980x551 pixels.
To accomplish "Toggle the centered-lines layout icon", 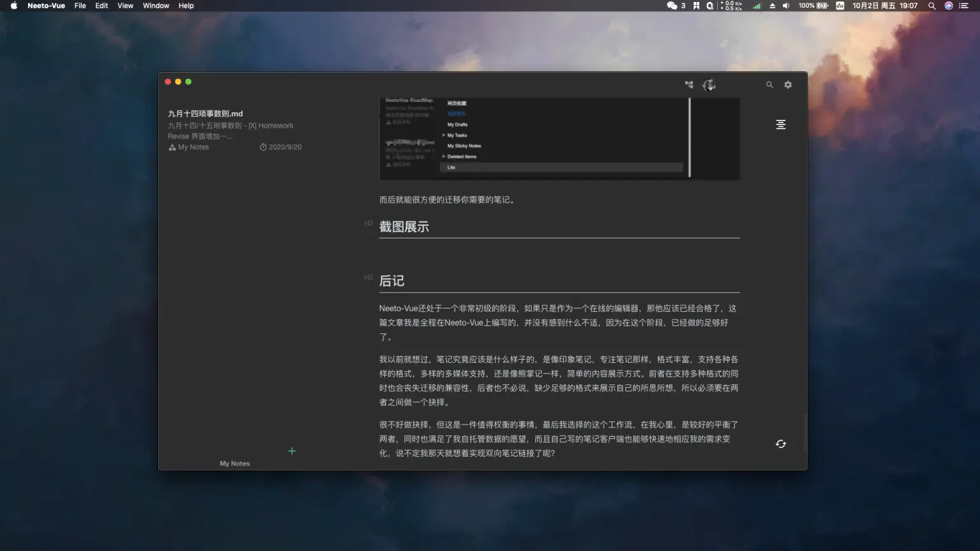I will (x=780, y=124).
